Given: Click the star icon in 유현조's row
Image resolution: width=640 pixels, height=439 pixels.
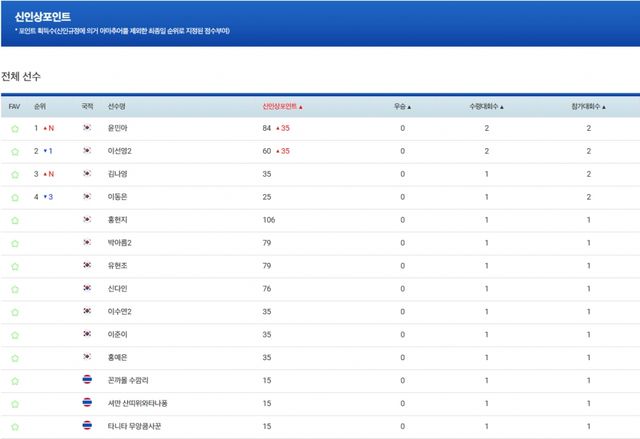Looking at the screenshot, I should tap(14, 266).
